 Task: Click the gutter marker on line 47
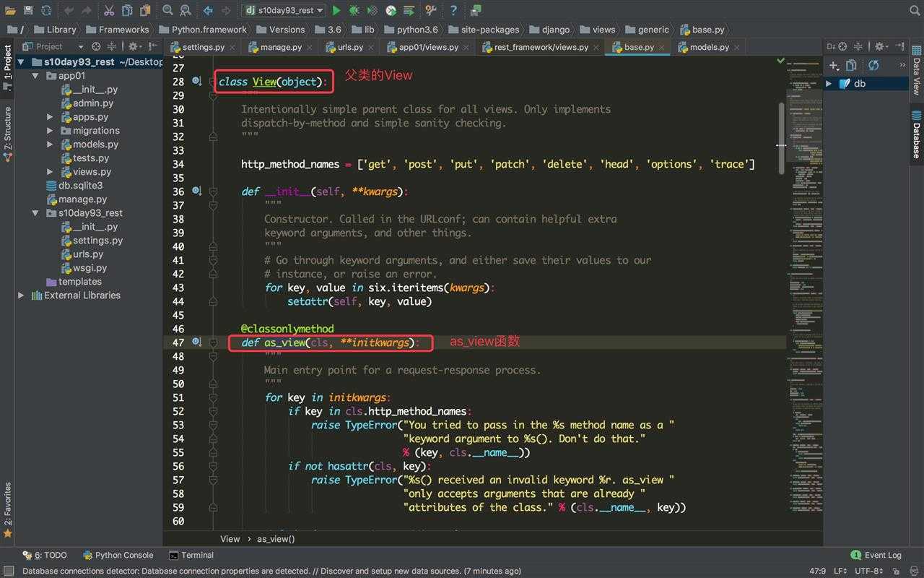point(197,342)
